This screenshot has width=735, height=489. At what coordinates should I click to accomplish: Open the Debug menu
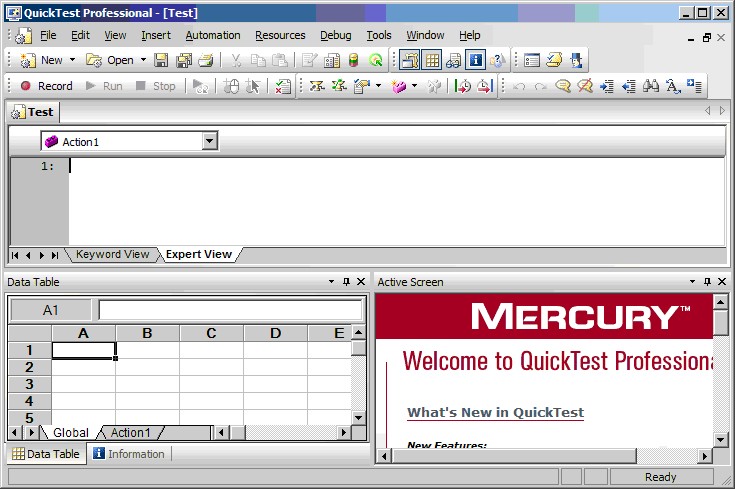335,35
